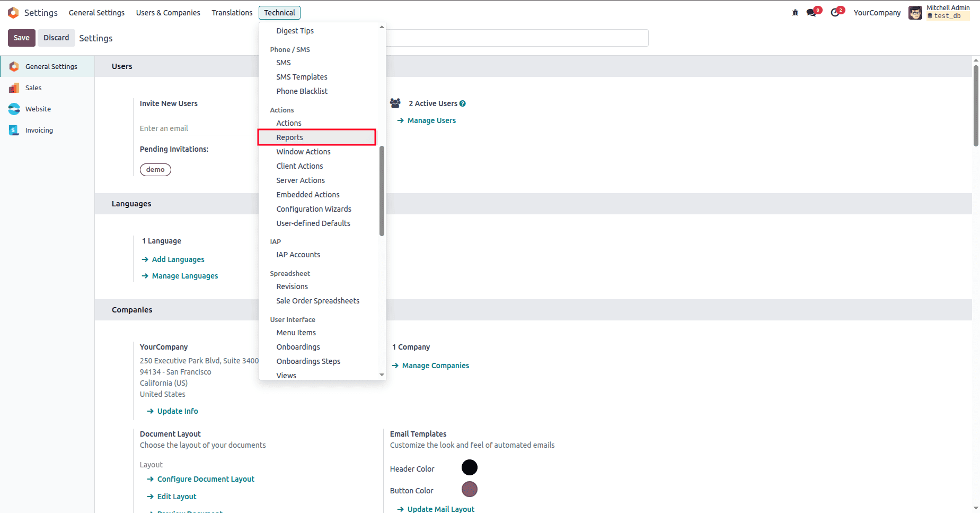Click the Invoicing icon in the sidebar
980x513 pixels.
(14, 130)
